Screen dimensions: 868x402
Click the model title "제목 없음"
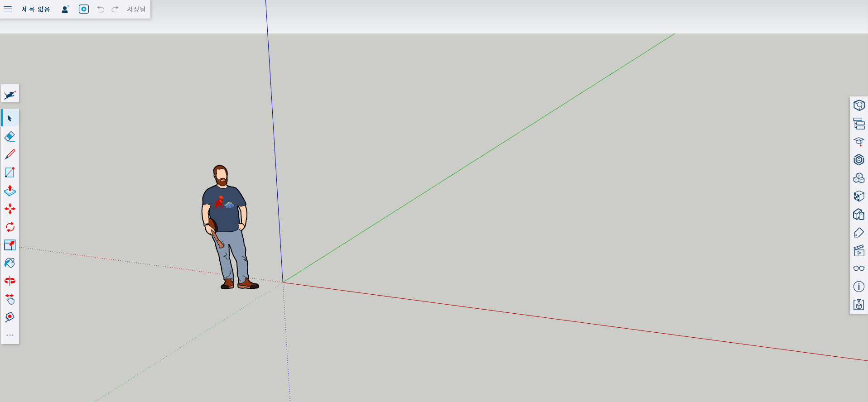click(x=36, y=9)
